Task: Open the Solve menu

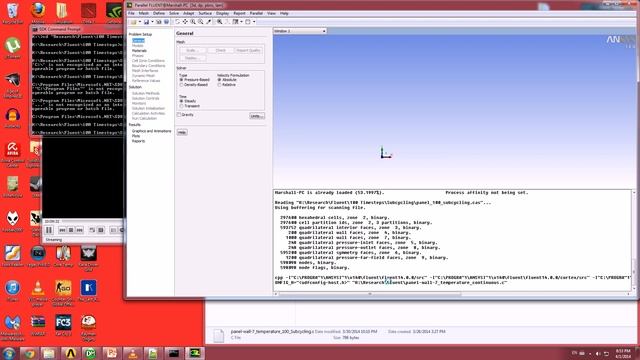Action: (174, 13)
